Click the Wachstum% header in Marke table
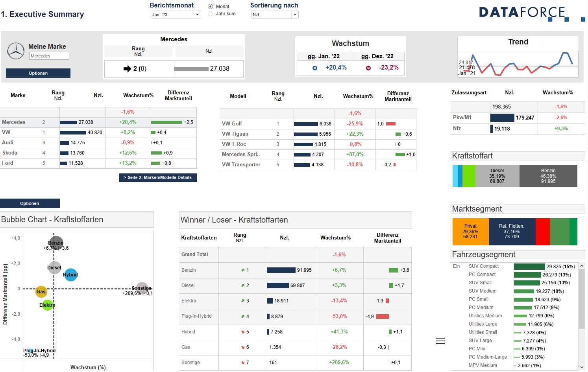 (x=138, y=96)
